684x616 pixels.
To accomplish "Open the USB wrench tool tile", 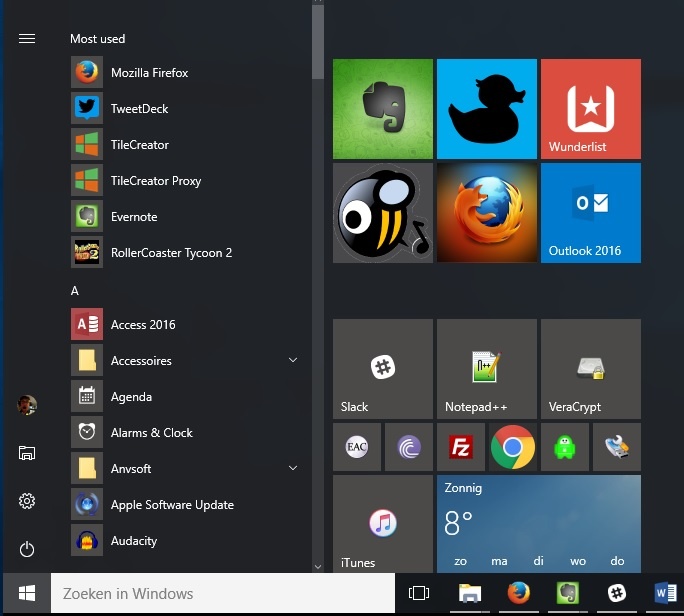I will pyautogui.click(x=617, y=447).
